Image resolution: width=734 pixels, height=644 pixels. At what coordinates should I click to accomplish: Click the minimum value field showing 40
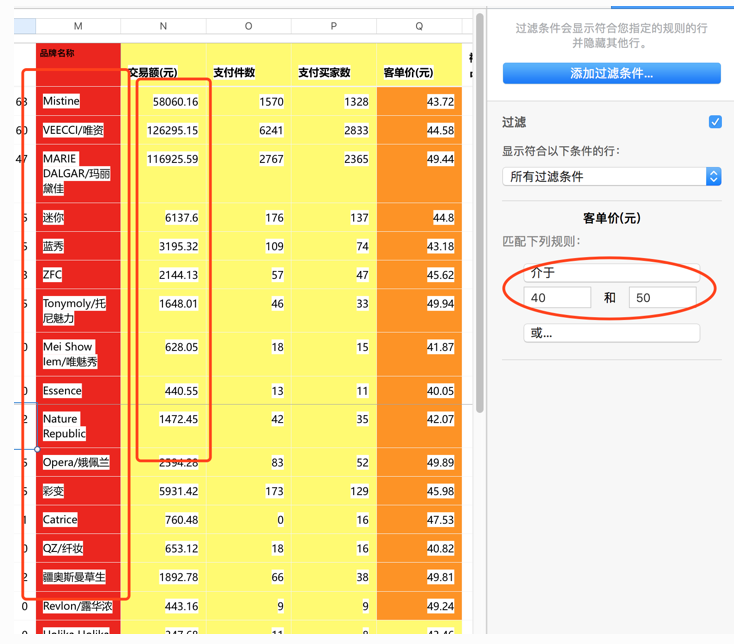(x=557, y=298)
